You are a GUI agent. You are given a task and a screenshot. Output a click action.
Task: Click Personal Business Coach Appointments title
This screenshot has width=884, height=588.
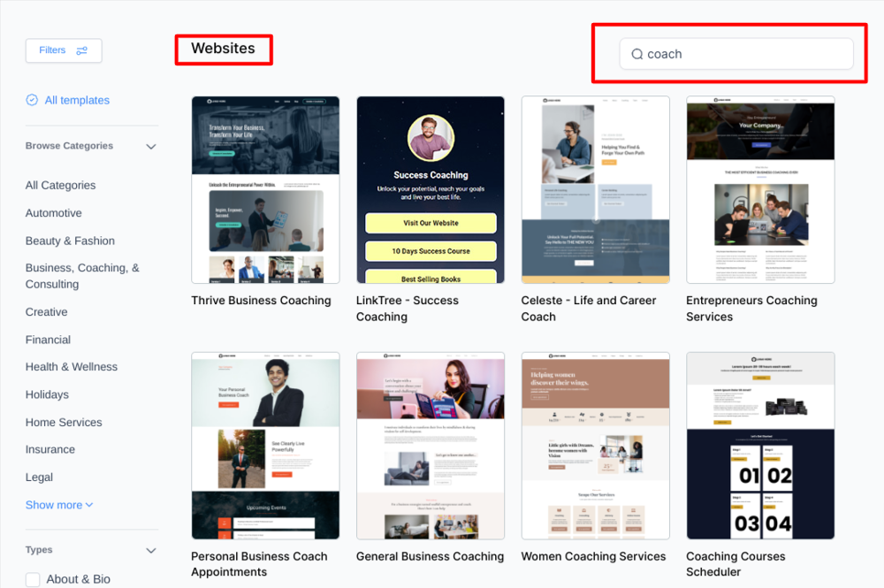click(259, 564)
